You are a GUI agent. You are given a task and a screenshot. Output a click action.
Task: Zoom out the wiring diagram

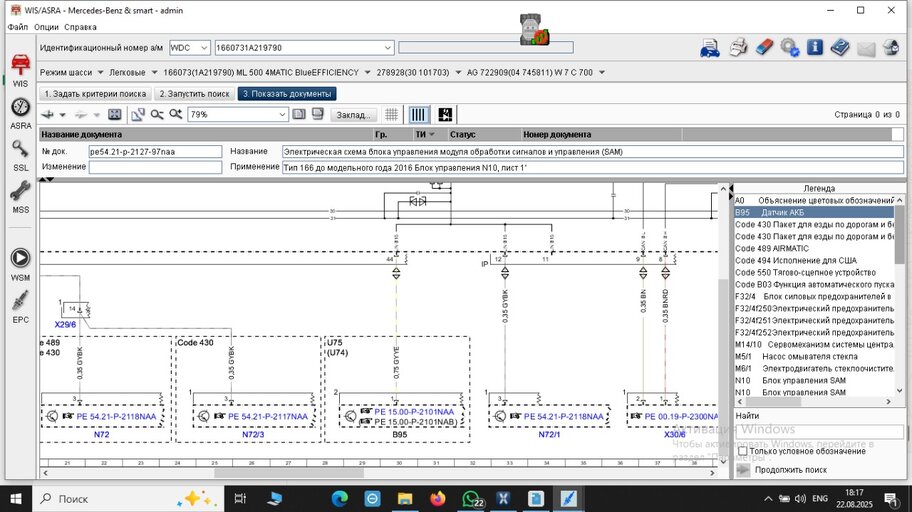click(x=156, y=115)
